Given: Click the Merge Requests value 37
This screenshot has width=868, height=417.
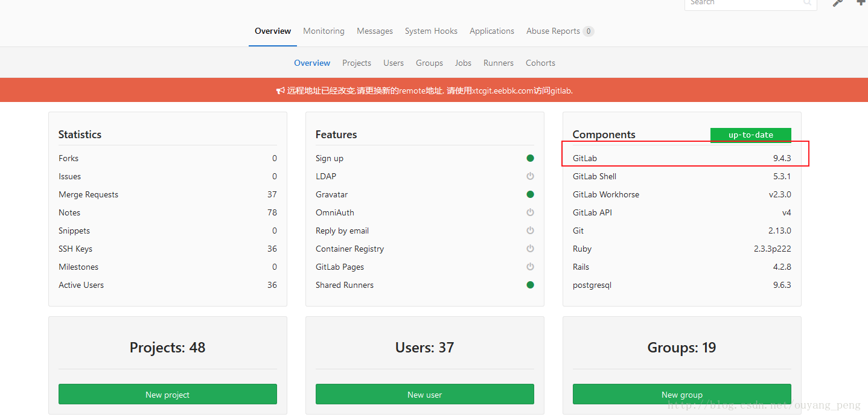Looking at the screenshot, I should click(x=272, y=194).
